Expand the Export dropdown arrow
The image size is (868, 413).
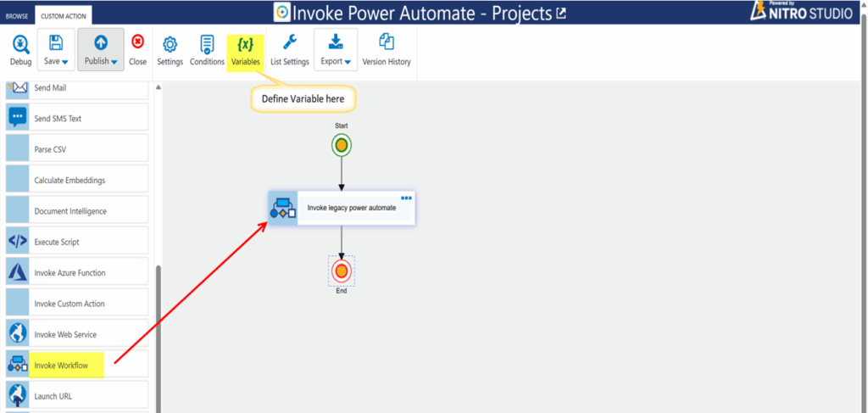[x=348, y=62]
